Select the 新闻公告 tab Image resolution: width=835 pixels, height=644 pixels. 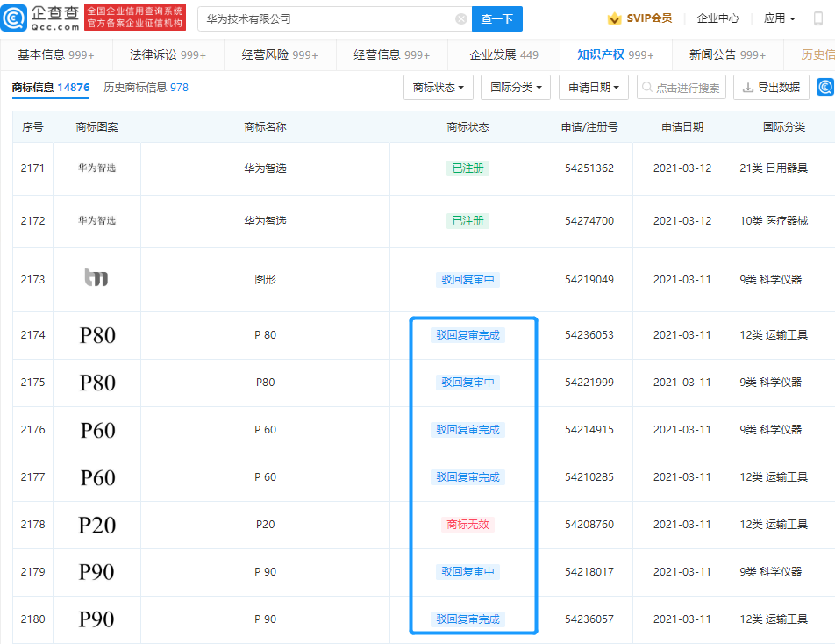713,54
